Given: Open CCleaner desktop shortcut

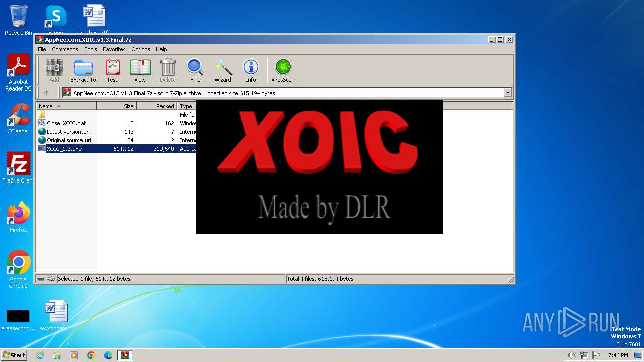Looking at the screenshot, I should point(18,119).
